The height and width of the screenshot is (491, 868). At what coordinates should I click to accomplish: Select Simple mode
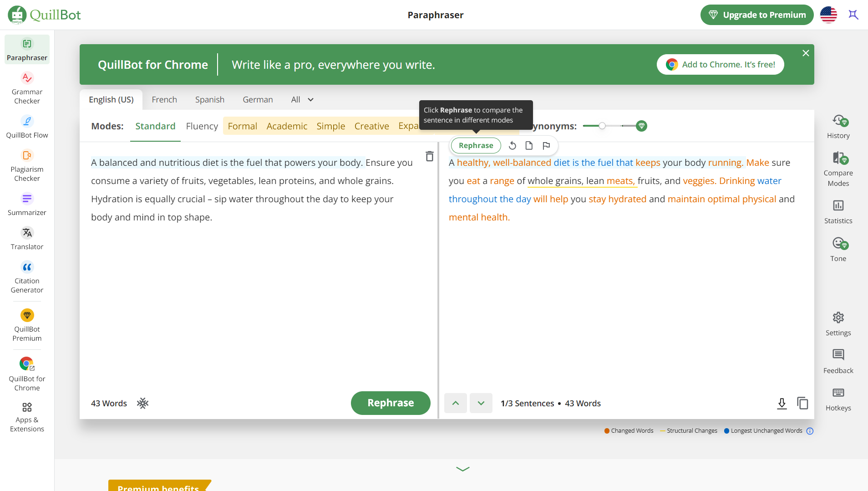[x=331, y=126]
